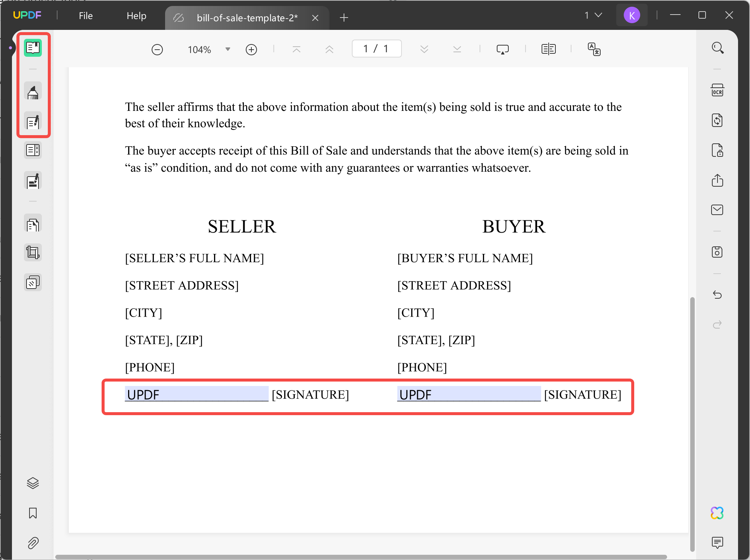Toggle presentation slideshow mode
Screen dimensions: 750x560
(503, 49)
